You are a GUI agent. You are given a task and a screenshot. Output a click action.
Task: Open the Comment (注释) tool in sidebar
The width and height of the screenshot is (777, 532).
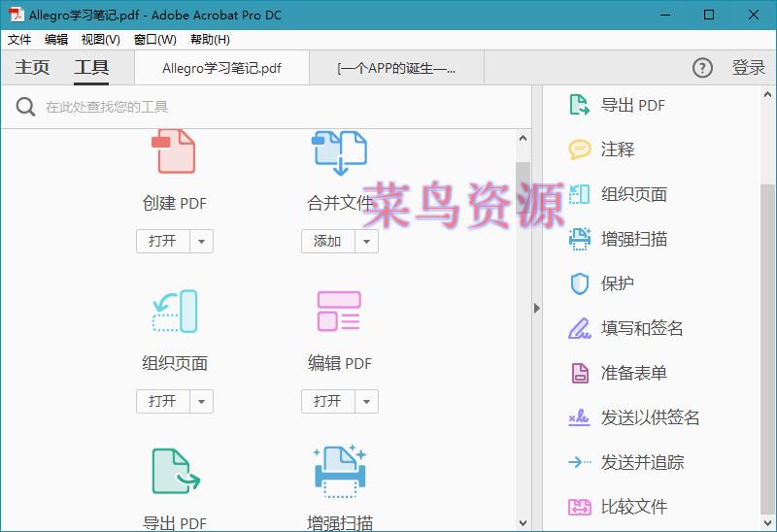[x=617, y=150]
